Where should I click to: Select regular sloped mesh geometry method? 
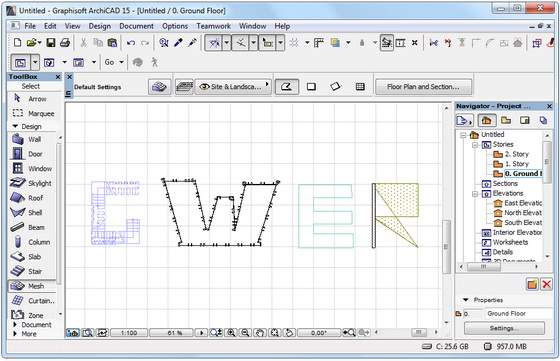point(360,87)
